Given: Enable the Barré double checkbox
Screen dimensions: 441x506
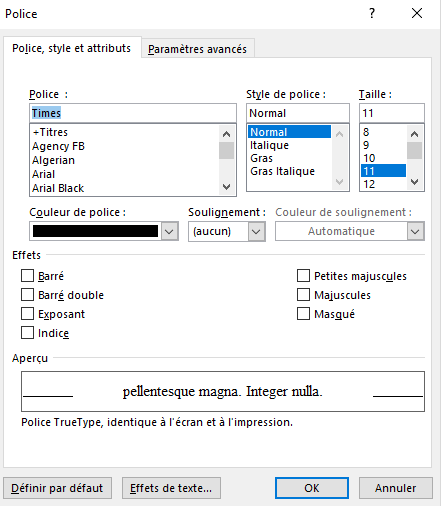Looking at the screenshot, I should [27, 295].
